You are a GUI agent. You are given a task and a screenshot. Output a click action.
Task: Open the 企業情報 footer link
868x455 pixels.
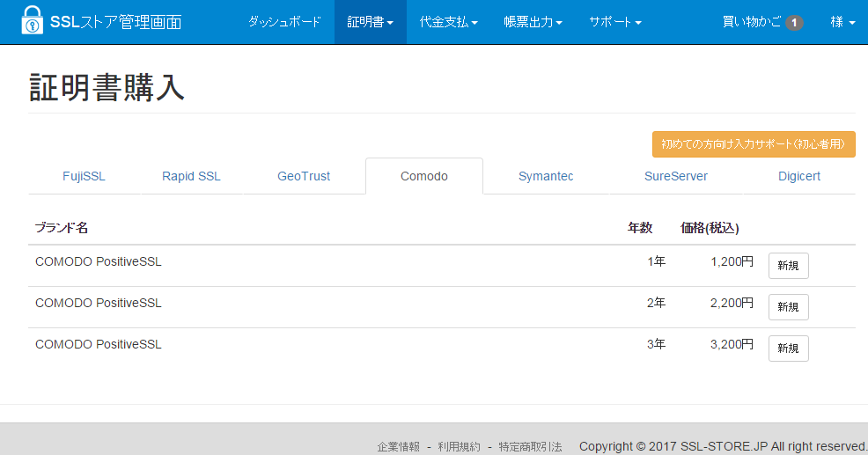pos(399,447)
